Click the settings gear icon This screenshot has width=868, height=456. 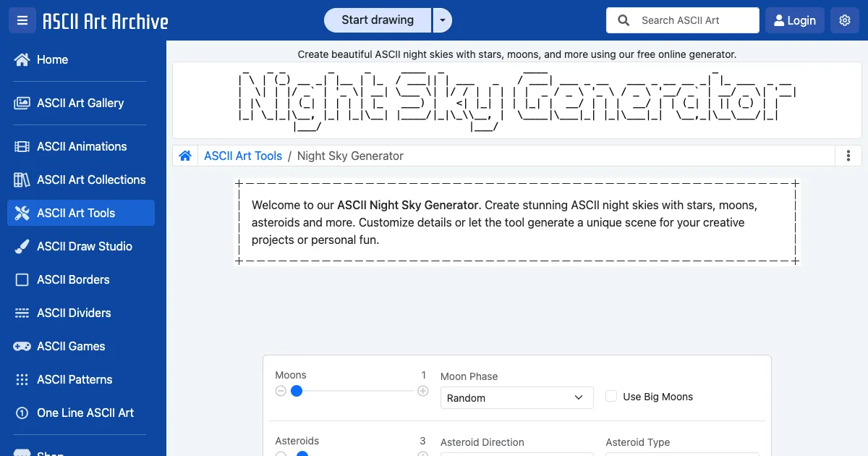pos(844,20)
